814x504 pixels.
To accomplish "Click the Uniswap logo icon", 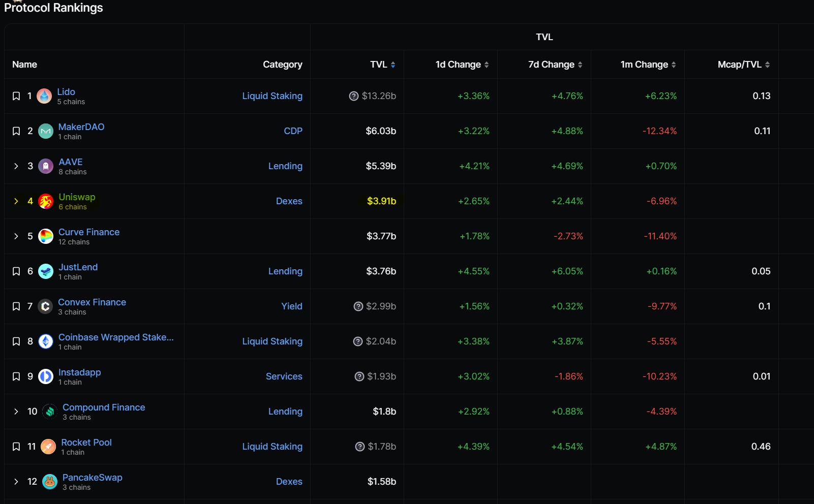I will coord(46,201).
